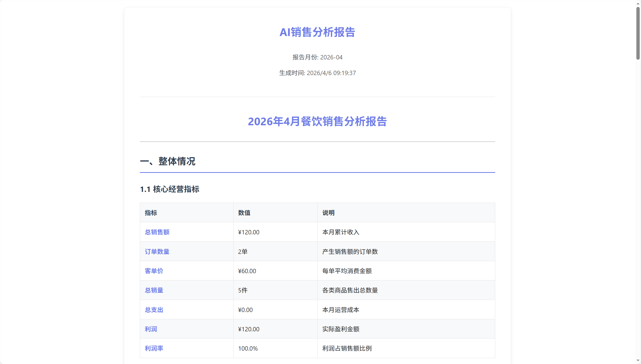Click the ¥120.00 total sales value cell
641x364 pixels.
click(x=249, y=232)
